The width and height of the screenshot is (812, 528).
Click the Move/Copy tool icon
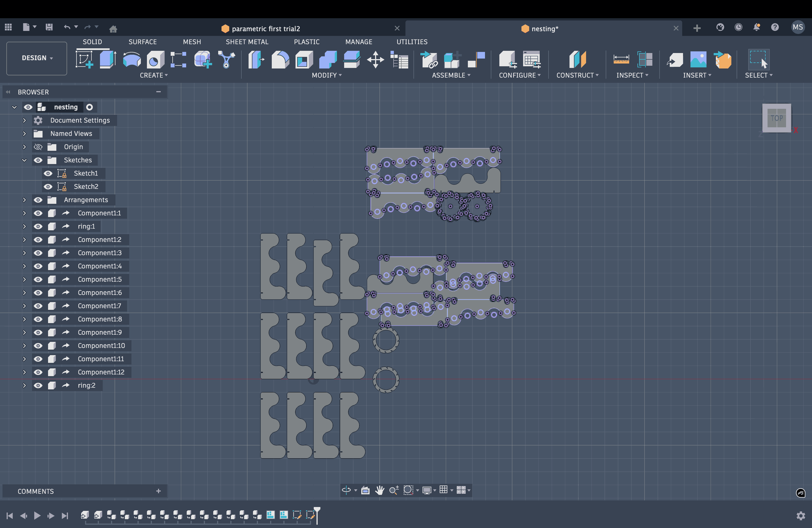pyautogui.click(x=375, y=60)
